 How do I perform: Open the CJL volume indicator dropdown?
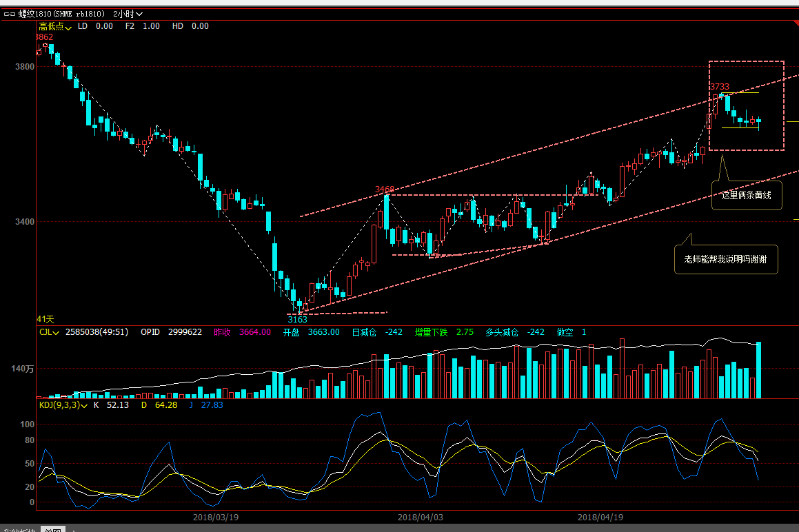point(48,332)
